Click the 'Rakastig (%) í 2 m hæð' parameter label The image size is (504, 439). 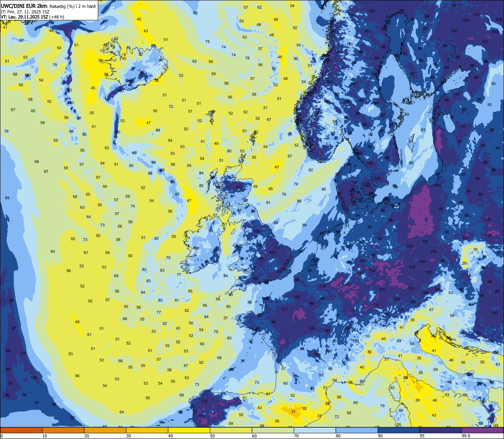pos(72,6)
